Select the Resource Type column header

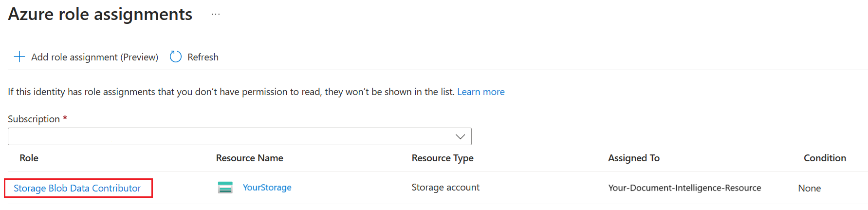click(x=442, y=158)
